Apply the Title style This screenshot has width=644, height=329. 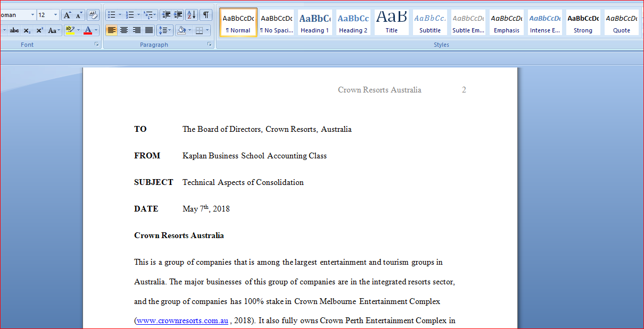(391, 22)
